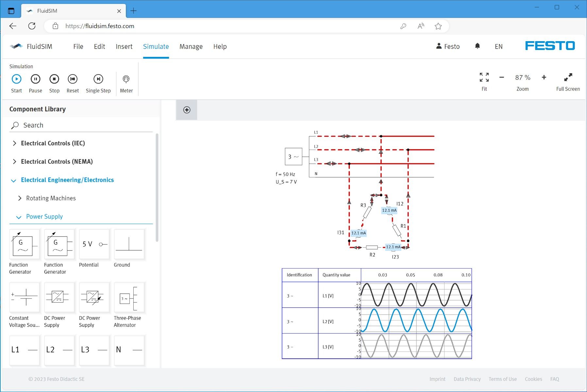This screenshot has width=587, height=392.
Task: Add a new canvas tab
Action: tap(187, 110)
